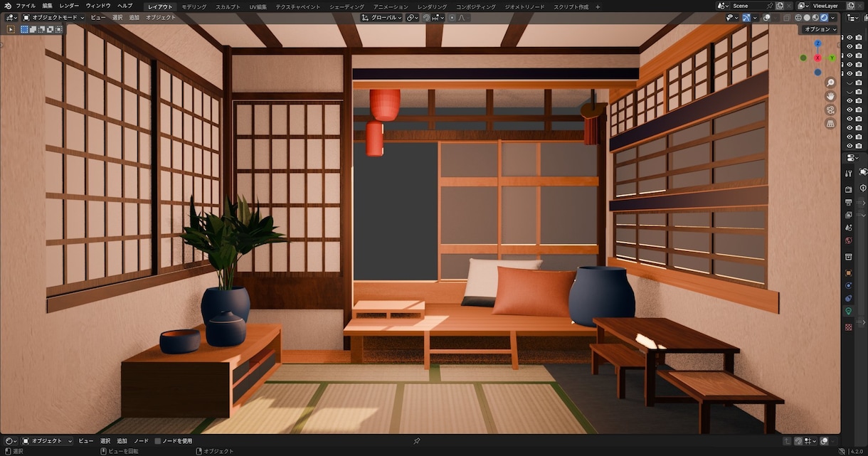This screenshot has height=456, width=868.
Task: Toggle proportional editing in the header
Action: click(x=452, y=18)
